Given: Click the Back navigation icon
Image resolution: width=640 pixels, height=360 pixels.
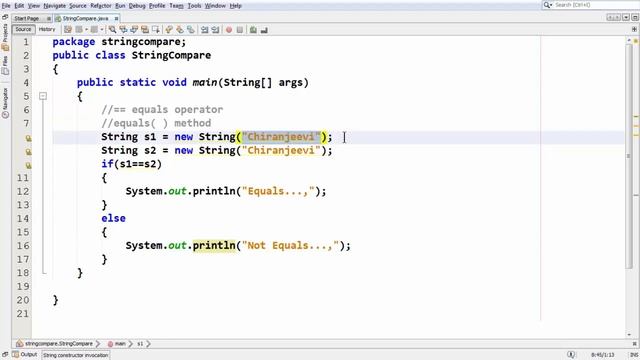Looking at the screenshot, I should [x=79, y=29].
